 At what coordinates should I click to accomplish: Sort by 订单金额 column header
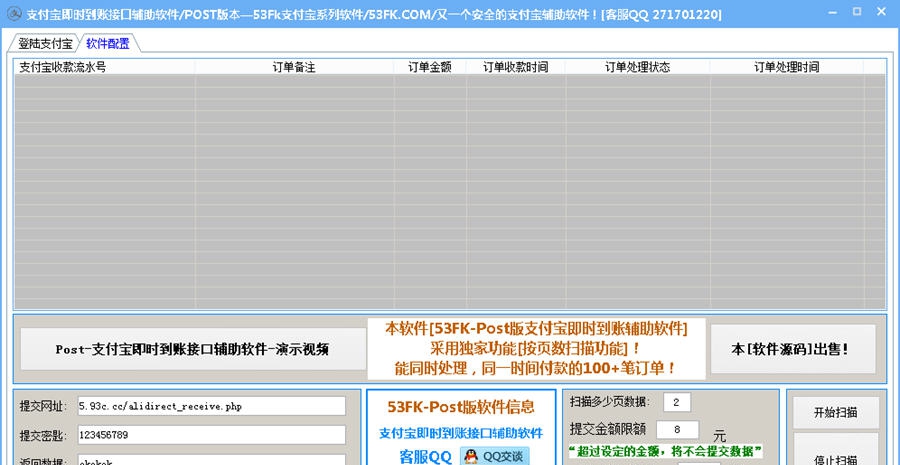(x=430, y=67)
